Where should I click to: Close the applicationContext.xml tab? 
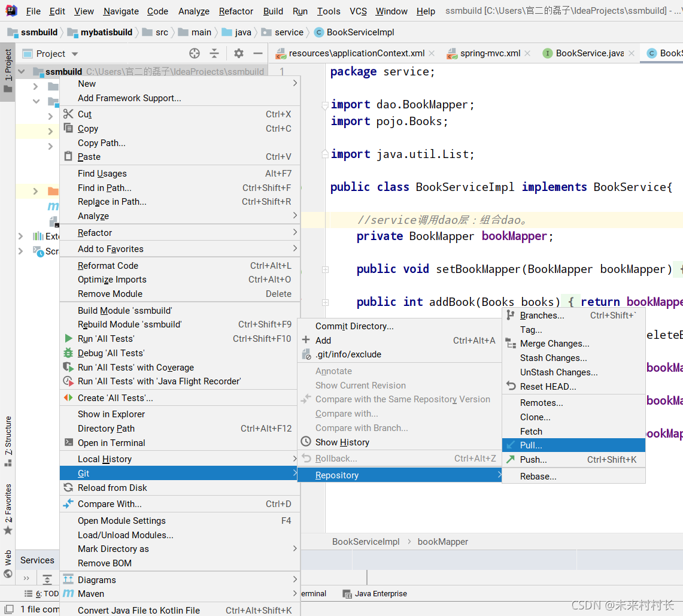[x=432, y=53]
